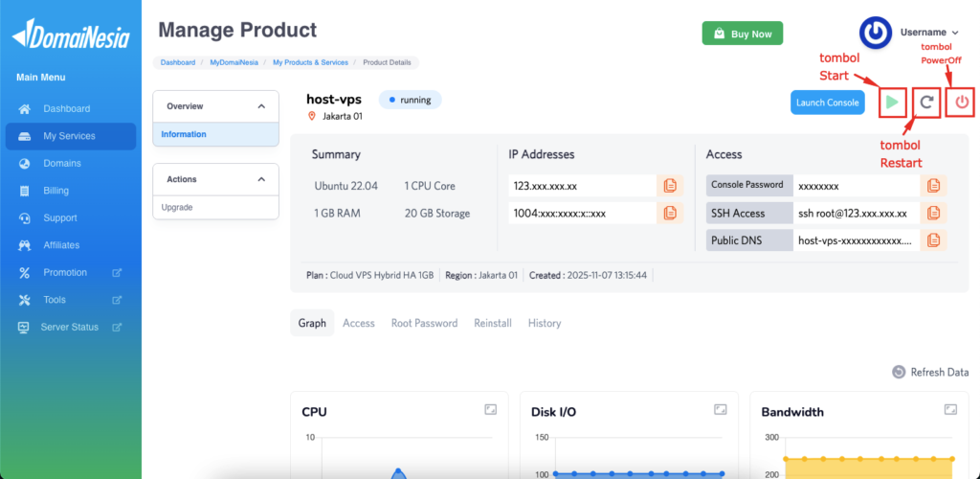Click the Product Details breadcrumb text
This screenshot has height=479, width=980.
pyautogui.click(x=387, y=62)
